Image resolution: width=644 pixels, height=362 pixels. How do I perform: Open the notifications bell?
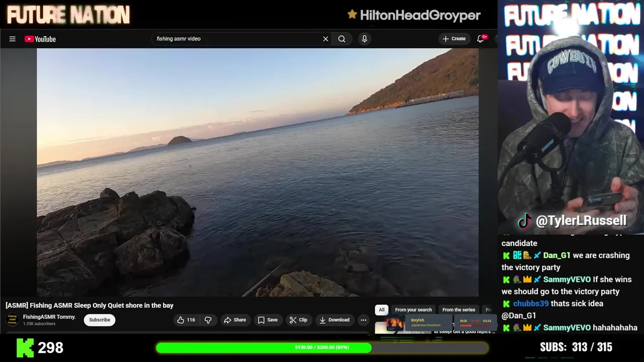(x=481, y=39)
